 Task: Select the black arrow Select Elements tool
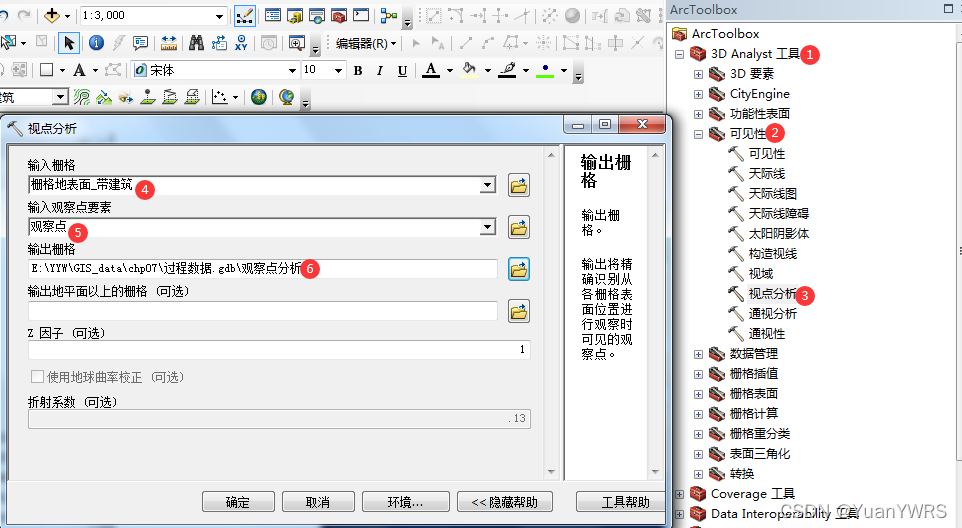point(69,43)
